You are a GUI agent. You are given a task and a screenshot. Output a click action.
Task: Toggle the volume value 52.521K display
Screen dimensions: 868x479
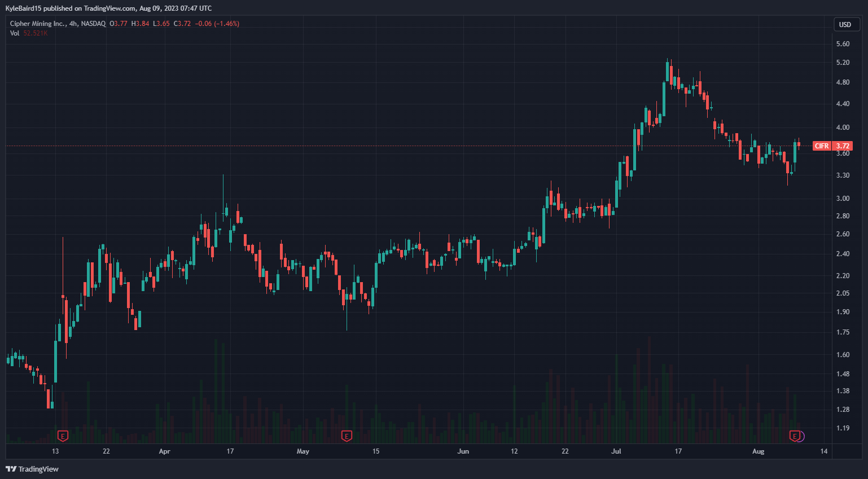coord(35,33)
